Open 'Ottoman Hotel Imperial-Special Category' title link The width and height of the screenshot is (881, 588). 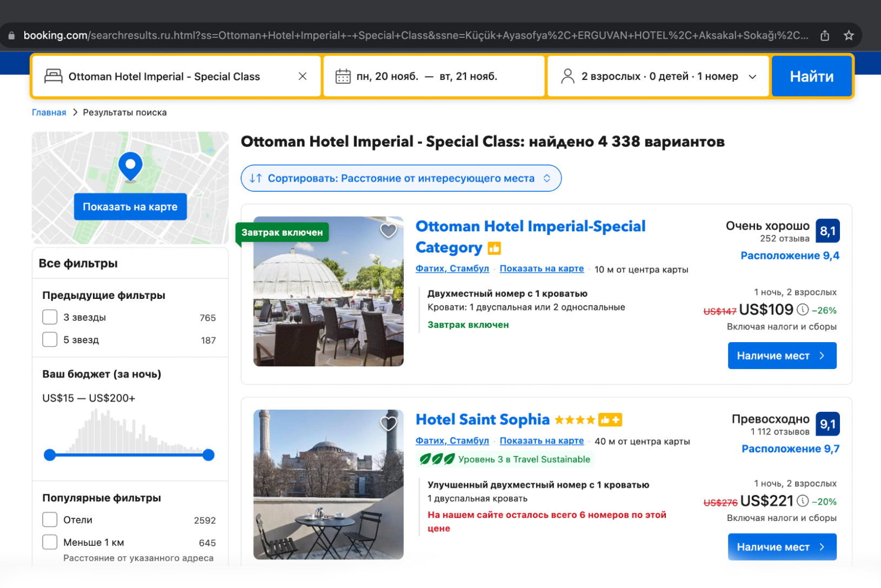click(530, 237)
